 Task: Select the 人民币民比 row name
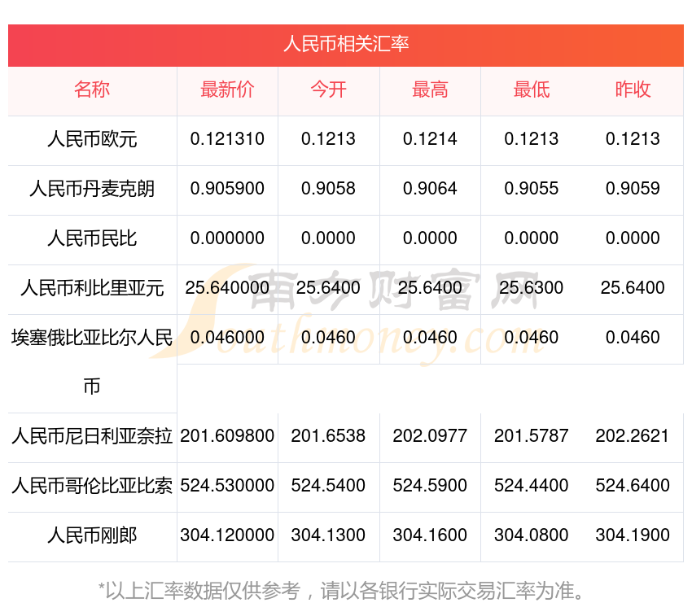pos(92,238)
